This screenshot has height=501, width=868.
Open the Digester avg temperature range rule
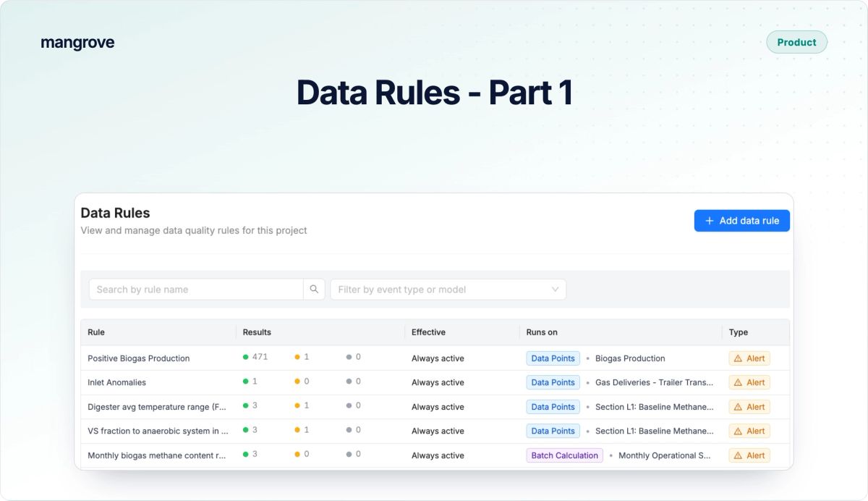pos(158,407)
